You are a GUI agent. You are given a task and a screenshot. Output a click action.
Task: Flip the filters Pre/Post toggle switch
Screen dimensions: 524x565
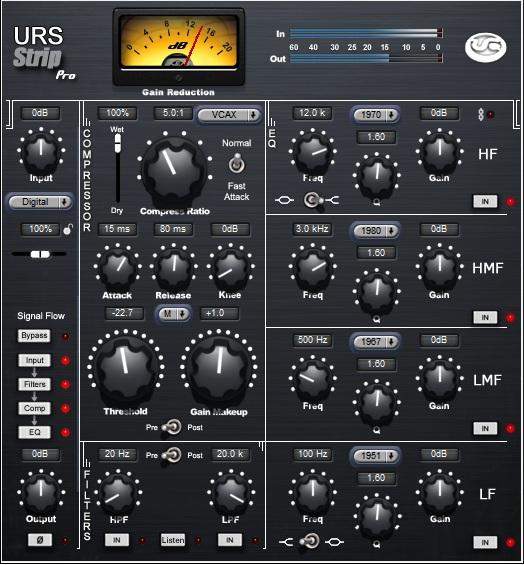[x=173, y=456]
